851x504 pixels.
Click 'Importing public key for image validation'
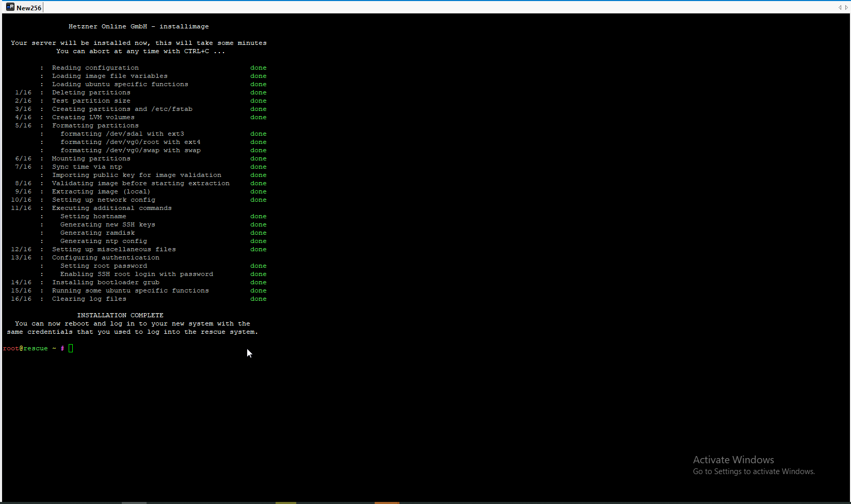(x=137, y=175)
